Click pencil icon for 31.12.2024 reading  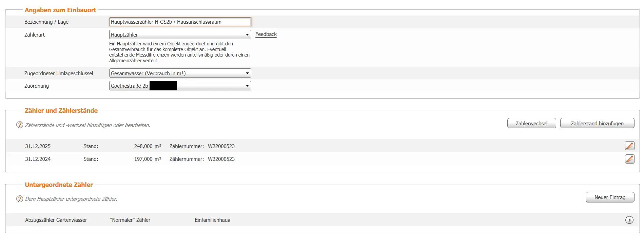click(x=629, y=159)
